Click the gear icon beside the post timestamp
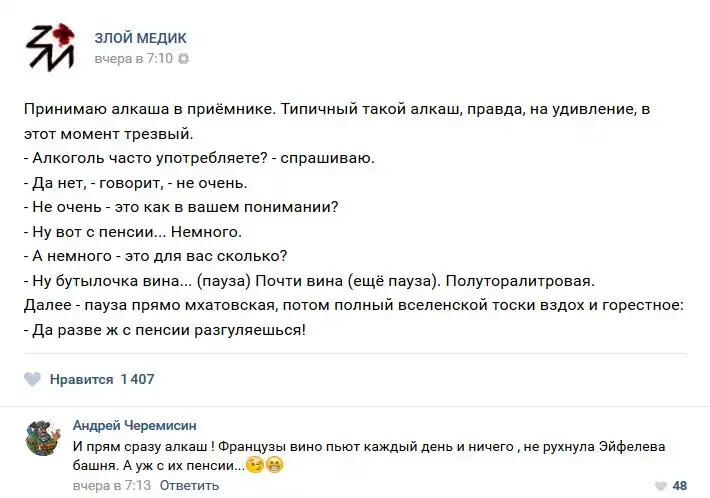The width and height of the screenshot is (710, 498). pos(183,59)
